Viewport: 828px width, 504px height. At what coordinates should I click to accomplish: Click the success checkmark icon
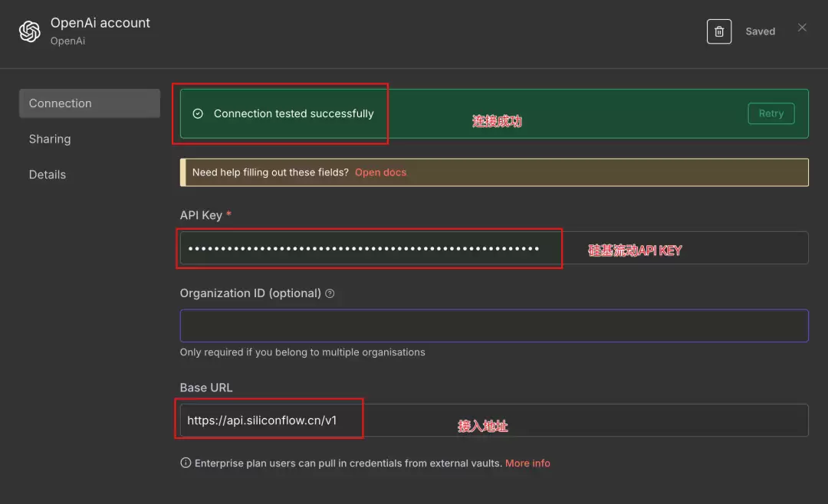pyautogui.click(x=198, y=113)
